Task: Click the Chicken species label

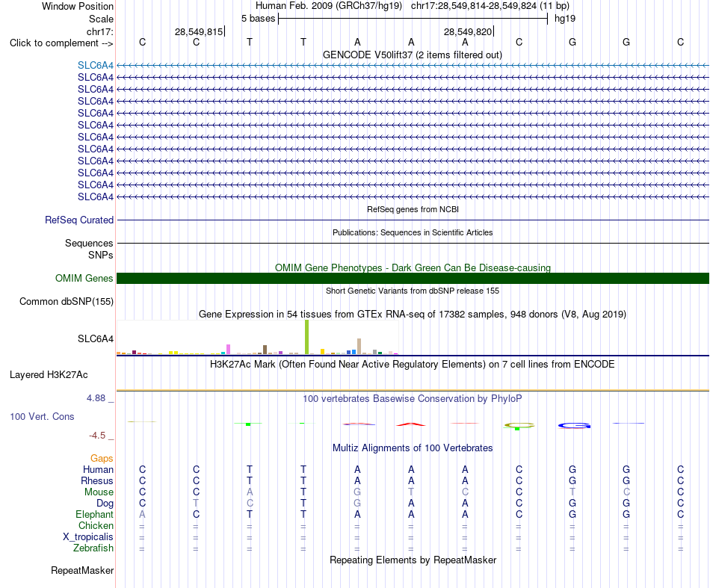Action: coord(96,525)
